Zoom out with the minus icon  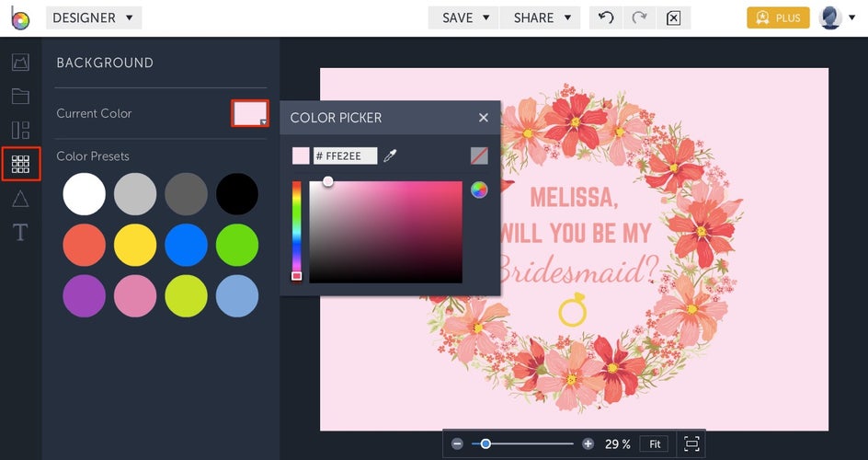[457, 444]
